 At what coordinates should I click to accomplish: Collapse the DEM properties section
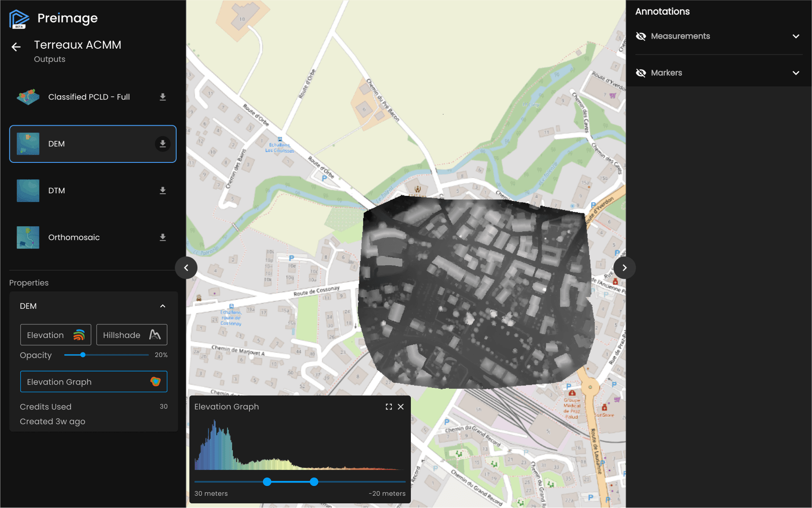(163, 306)
